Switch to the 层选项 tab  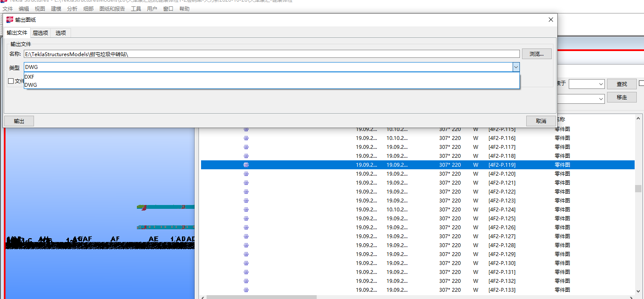pos(40,33)
